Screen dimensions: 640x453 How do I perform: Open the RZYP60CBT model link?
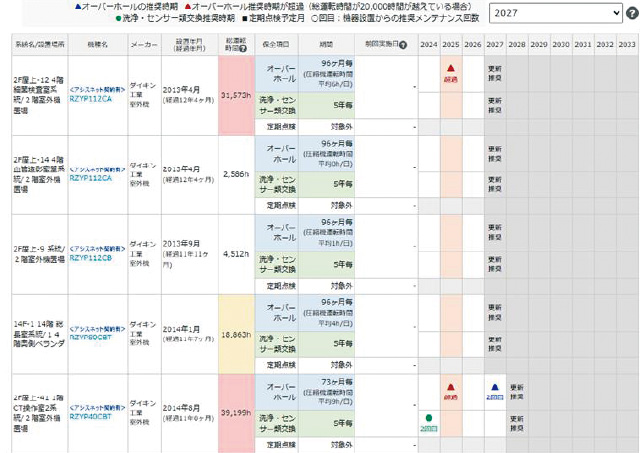(92, 337)
